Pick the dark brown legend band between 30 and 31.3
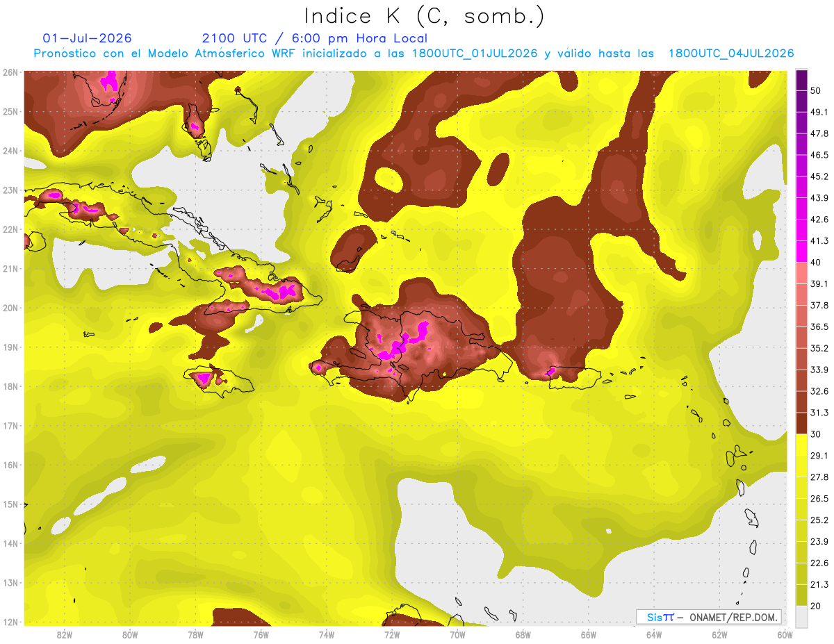The image size is (834, 644). (x=801, y=424)
